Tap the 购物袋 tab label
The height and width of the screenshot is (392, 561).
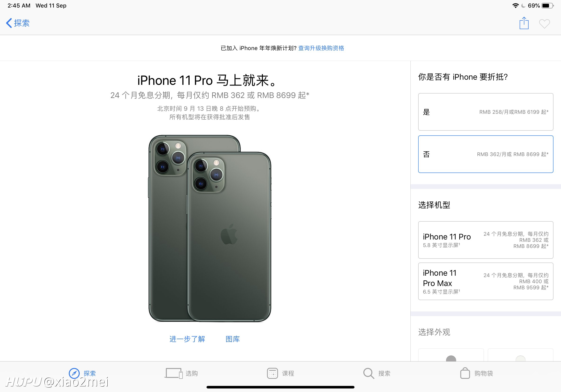483,373
